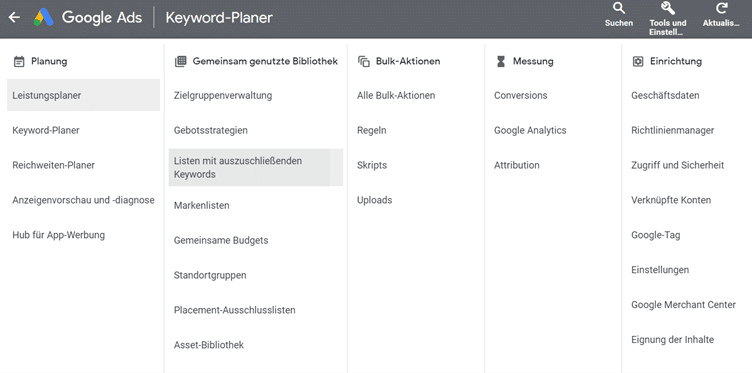This screenshot has height=373, width=752.
Task: Go to Zugriff und Sicherheit
Action: click(x=678, y=165)
